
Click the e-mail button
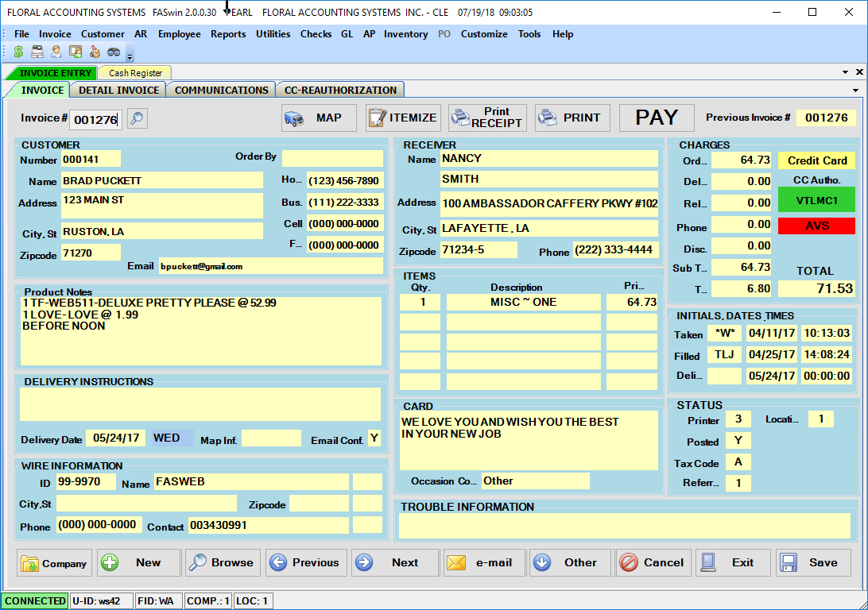click(484, 563)
